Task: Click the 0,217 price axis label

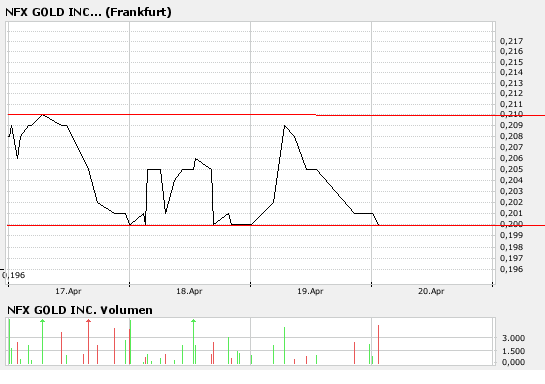Action: click(511, 41)
